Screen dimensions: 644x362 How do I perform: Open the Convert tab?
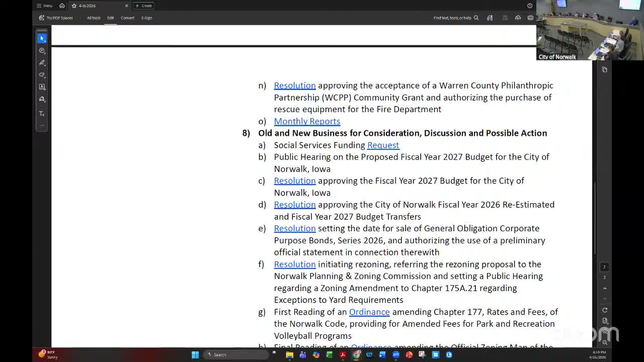point(127,18)
